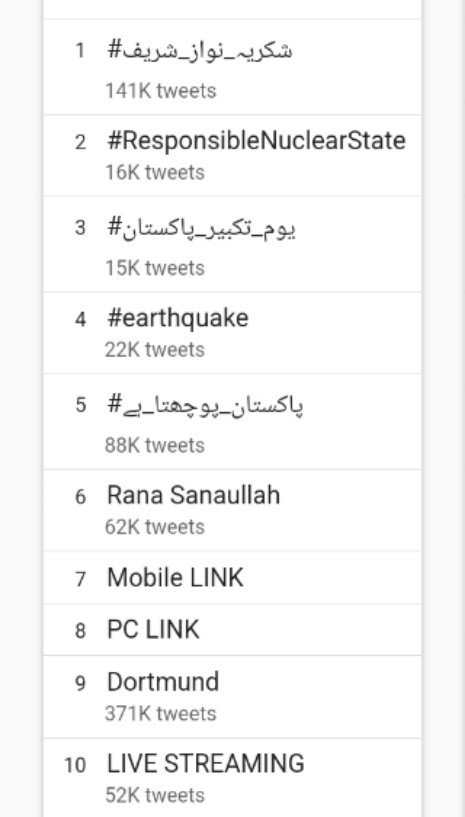Click the 52K tweets count under LIVE STREAMING

[155, 796]
